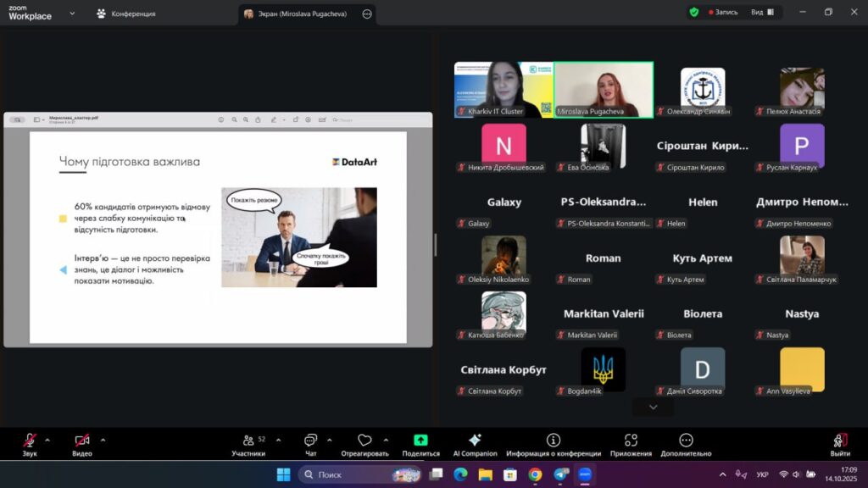The height and width of the screenshot is (488, 868).
Task: Expand audio options arrow next to Sound
Action: [x=47, y=440]
